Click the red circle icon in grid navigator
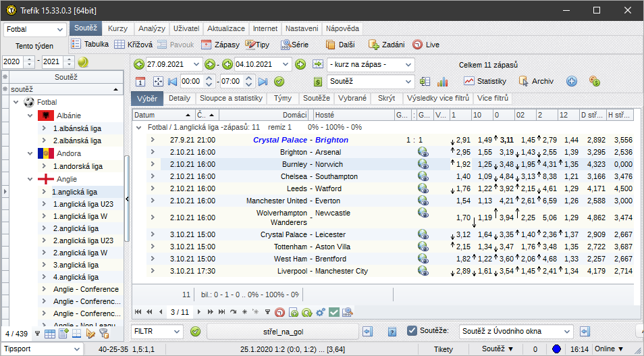 (279, 312)
